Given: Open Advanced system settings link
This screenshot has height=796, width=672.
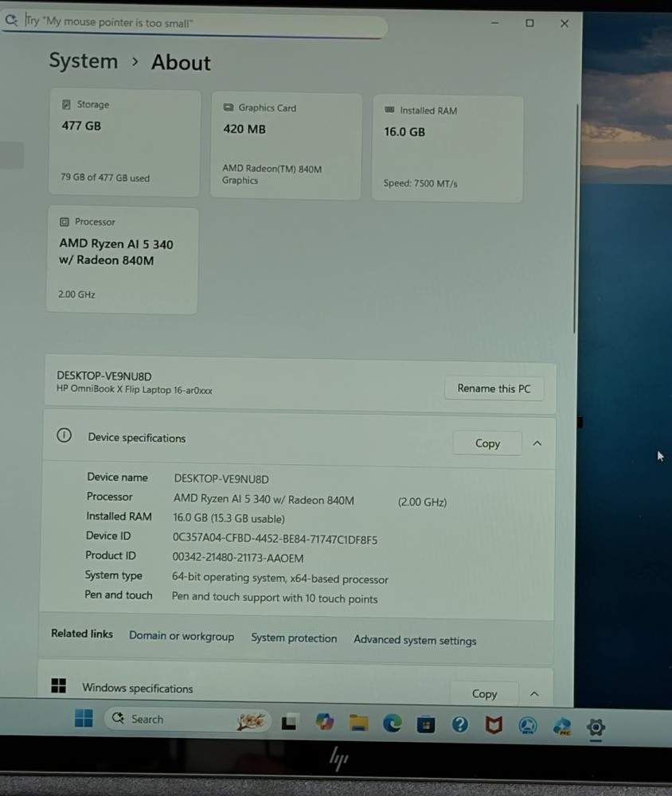Looking at the screenshot, I should click(x=415, y=640).
